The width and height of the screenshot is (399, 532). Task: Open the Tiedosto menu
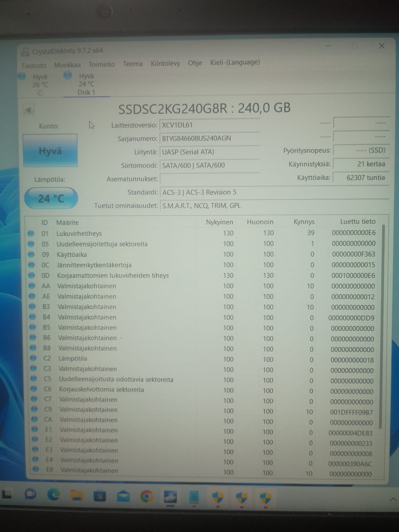[x=34, y=66]
